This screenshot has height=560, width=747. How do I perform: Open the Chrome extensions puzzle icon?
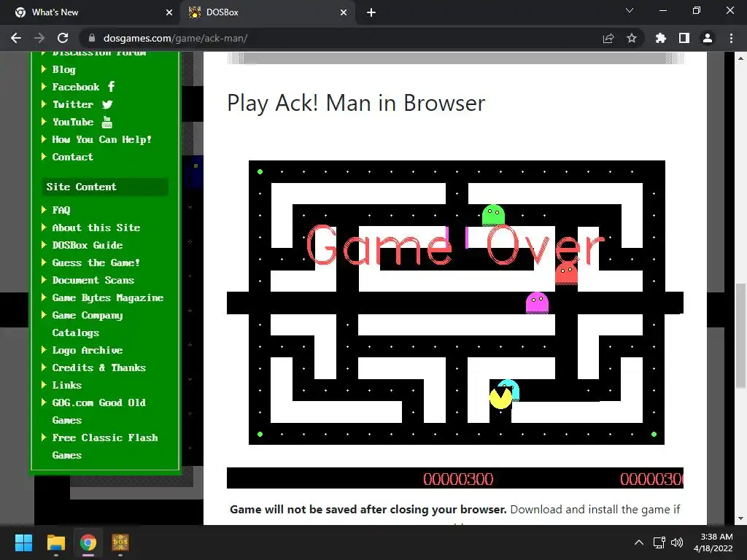pyautogui.click(x=661, y=38)
